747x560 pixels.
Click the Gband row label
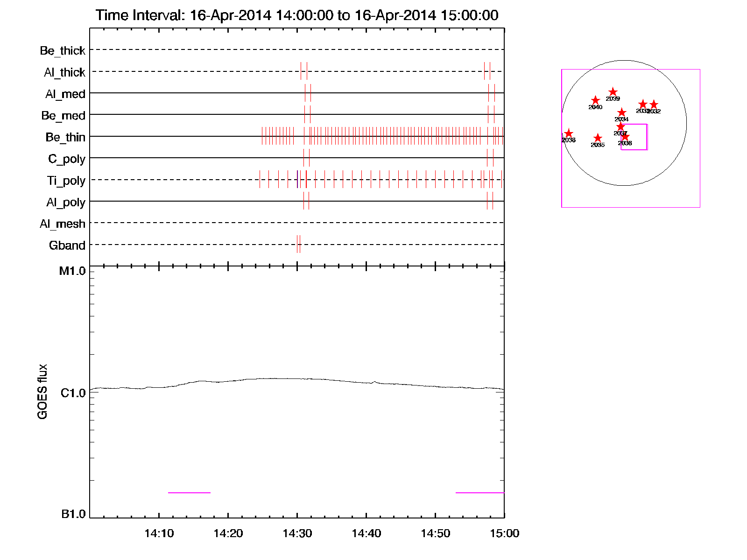pos(67,245)
